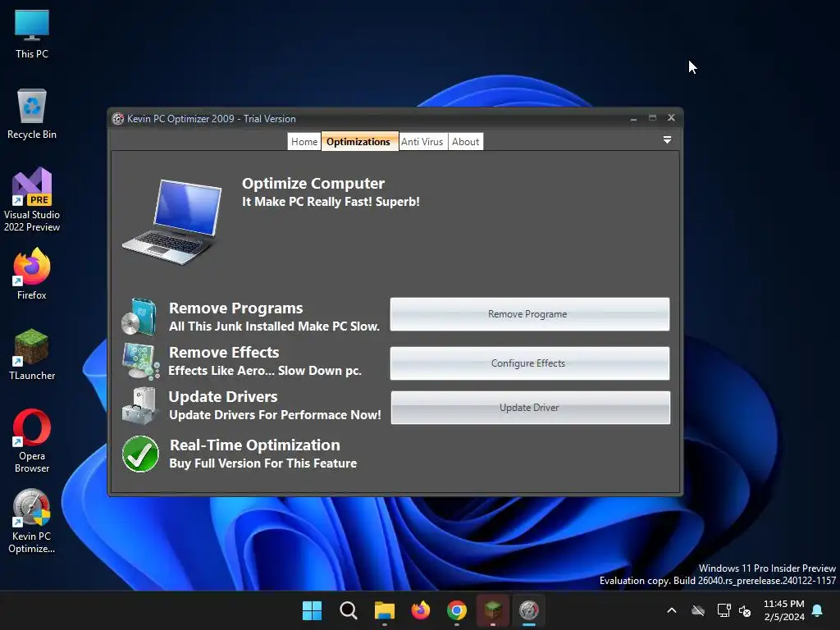Image resolution: width=840 pixels, height=630 pixels.
Task: Open the clock showing 11:45 PM
Action: coord(783,610)
